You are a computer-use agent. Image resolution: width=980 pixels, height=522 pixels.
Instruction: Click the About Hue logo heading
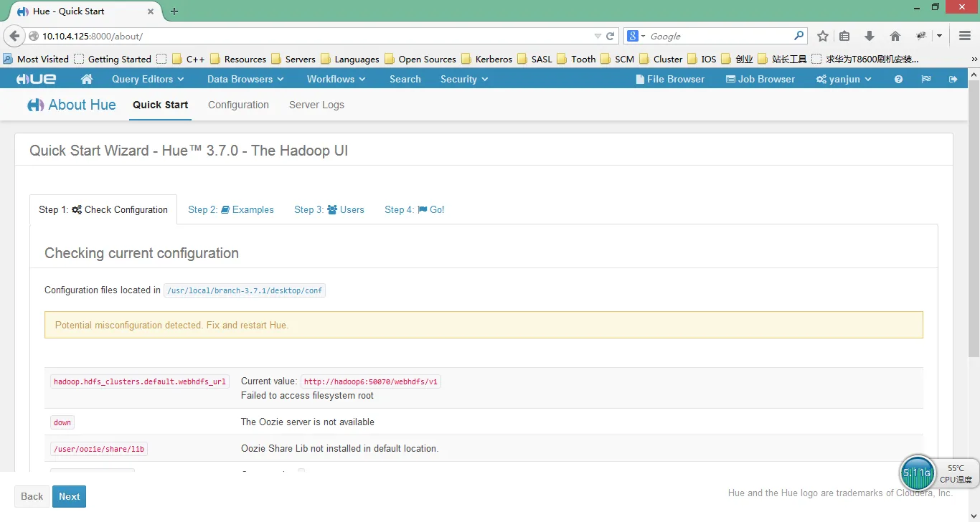pyautogui.click(x=72, y=105)
